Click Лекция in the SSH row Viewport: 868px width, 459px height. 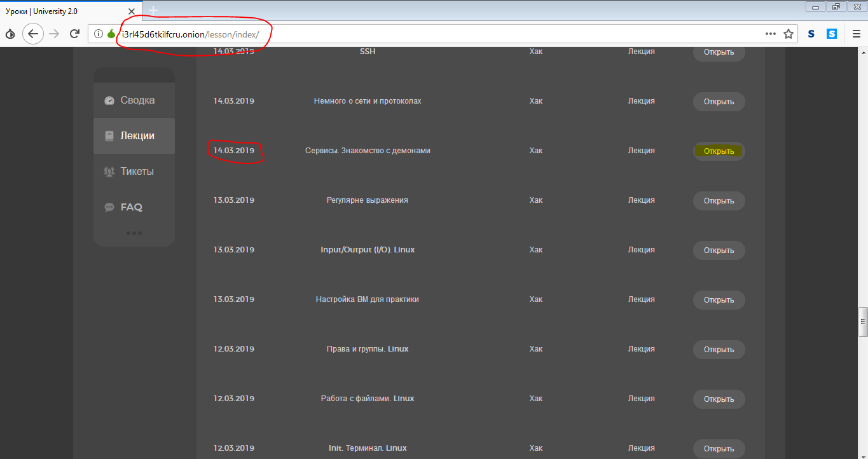click(642, 51)
